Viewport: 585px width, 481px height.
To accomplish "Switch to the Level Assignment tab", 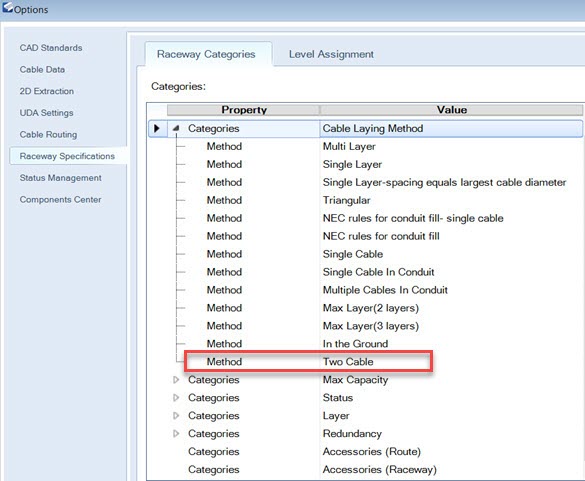I will (x=331, y=54).
